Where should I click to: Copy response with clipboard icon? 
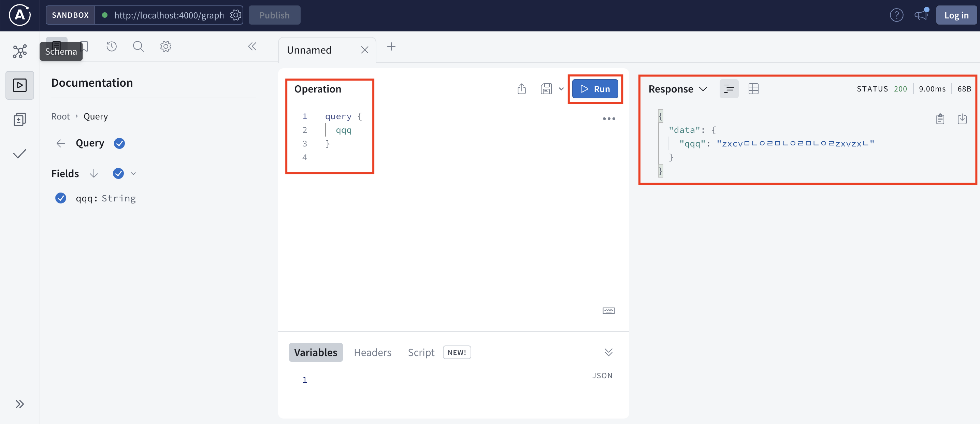[x=940, y=119]
